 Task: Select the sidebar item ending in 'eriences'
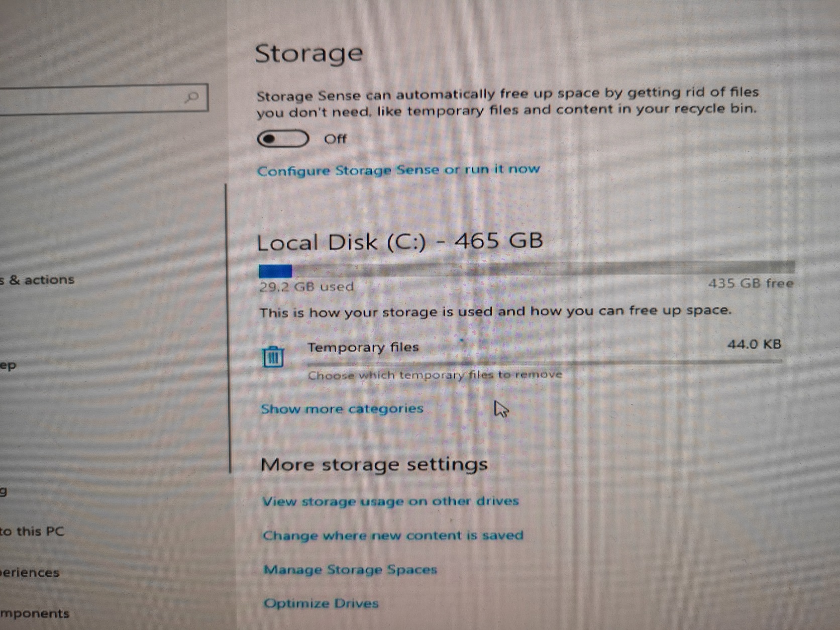point(30,572)
